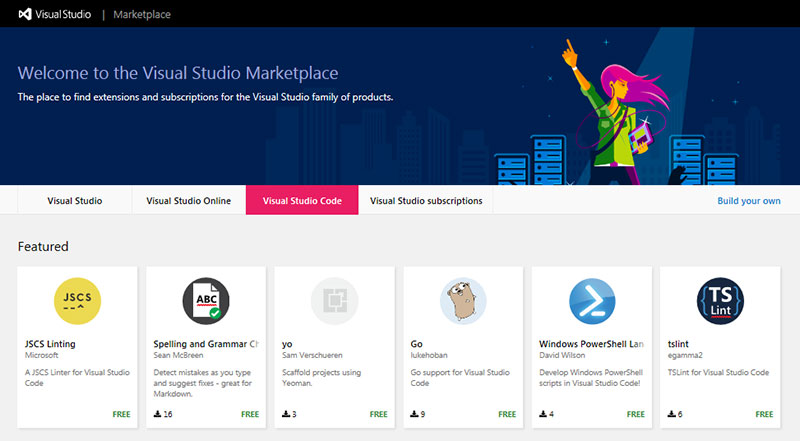The image size is (800, 441).
Task: Go to Visual Studio subscriptions tab
Action: pos(426,201)
